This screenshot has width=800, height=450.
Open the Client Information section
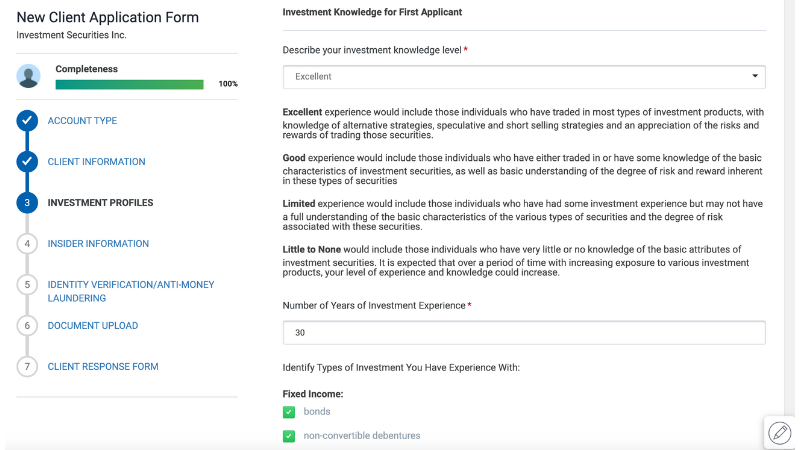[96, 162]
